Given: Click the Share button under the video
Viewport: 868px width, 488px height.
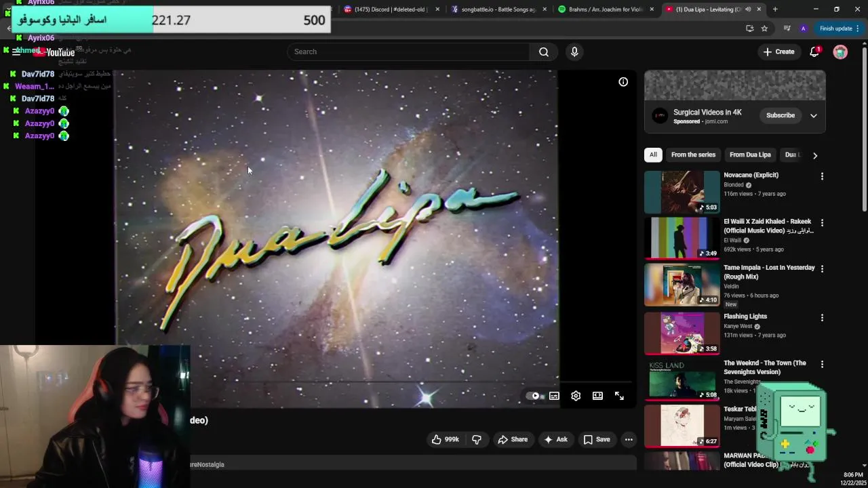Looking at the screenshot, I should point(513,439).
